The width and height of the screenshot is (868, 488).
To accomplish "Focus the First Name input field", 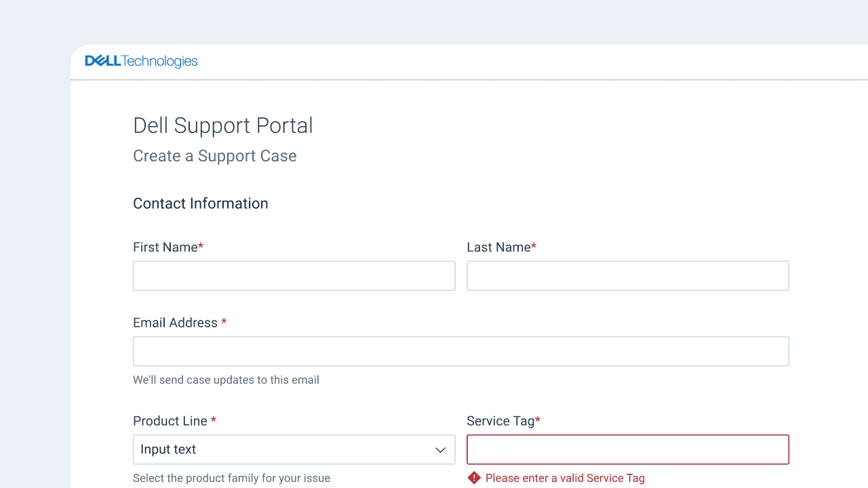I will pos(294,276).
